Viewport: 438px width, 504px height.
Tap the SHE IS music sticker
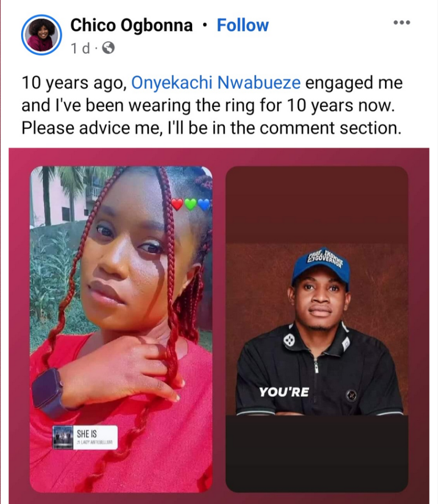85,437
